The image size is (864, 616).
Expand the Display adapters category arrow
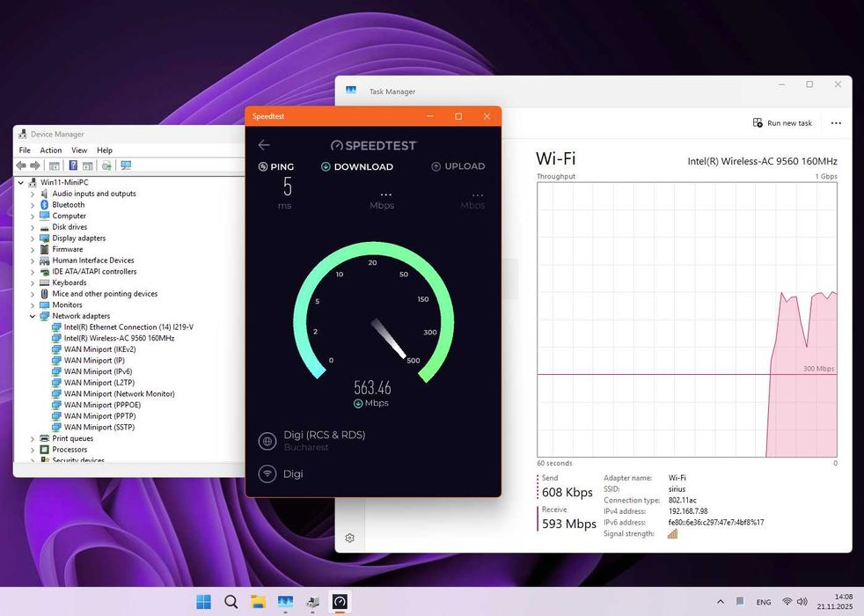point(33,238)
